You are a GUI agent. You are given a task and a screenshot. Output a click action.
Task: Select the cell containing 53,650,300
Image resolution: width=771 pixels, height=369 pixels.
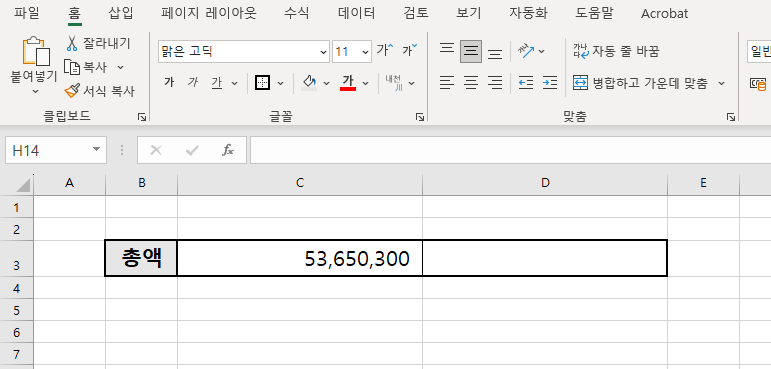point(300,258)
